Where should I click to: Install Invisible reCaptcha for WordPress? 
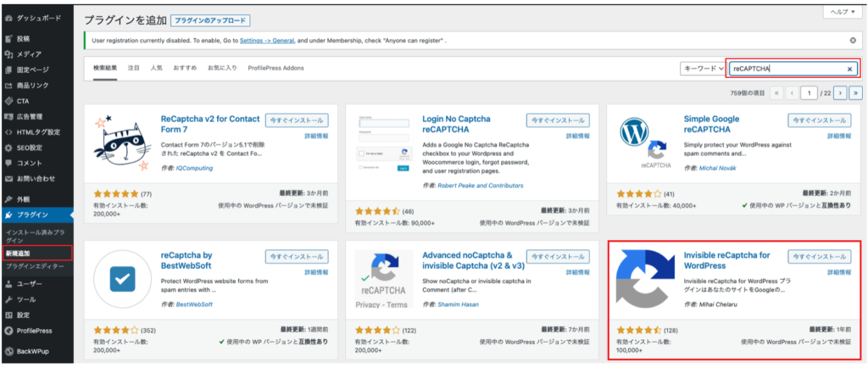coord(820,257)
